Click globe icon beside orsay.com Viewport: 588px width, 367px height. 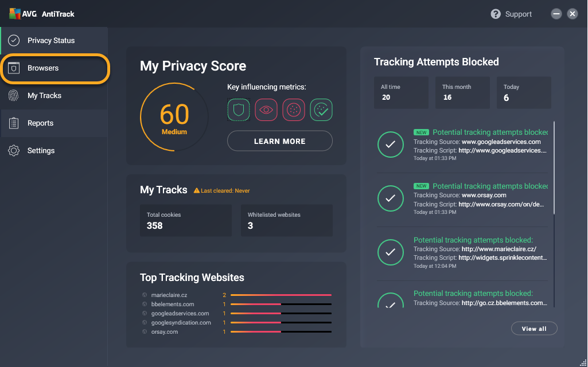(x=145, y=332)
